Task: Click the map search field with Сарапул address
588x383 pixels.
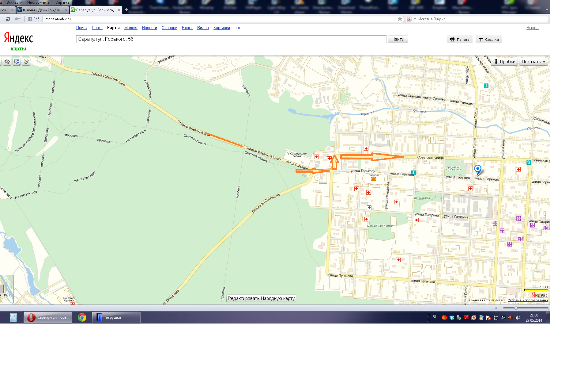Action: pos(231,39)
